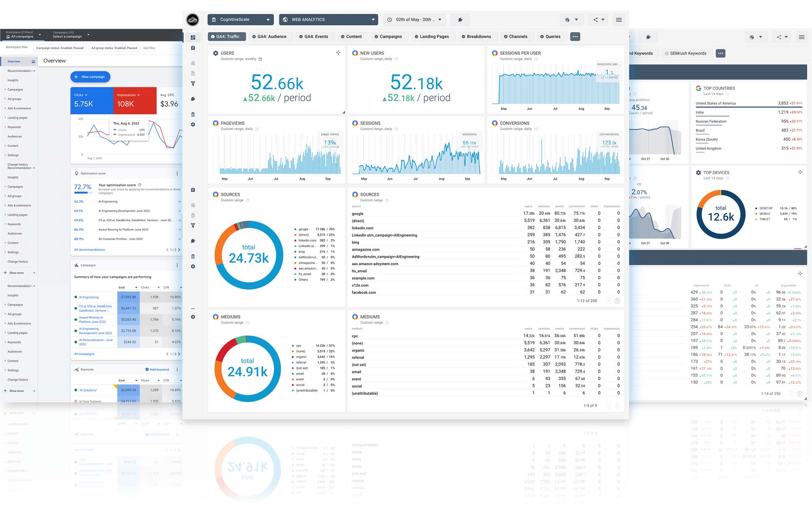The width and height of the screenshot is (812, 521).
Task: Click the TOP DEVICES donut chart total 12.6k
Action: point(721,214)
